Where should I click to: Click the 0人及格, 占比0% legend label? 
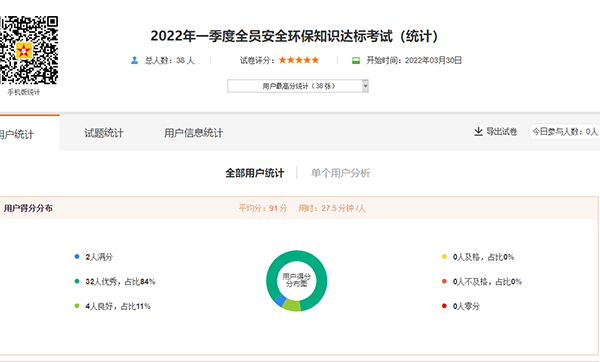[x=483, y=257]
